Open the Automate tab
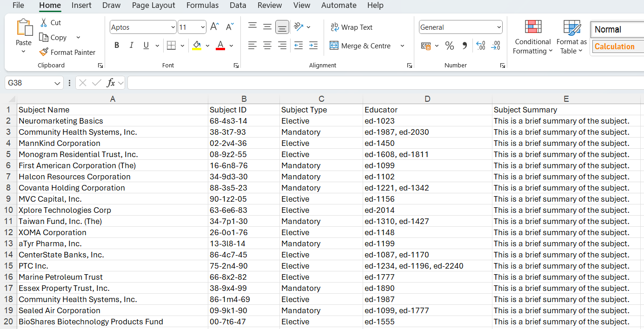Viewport: 644px width, 329px height. click(339, 6)
